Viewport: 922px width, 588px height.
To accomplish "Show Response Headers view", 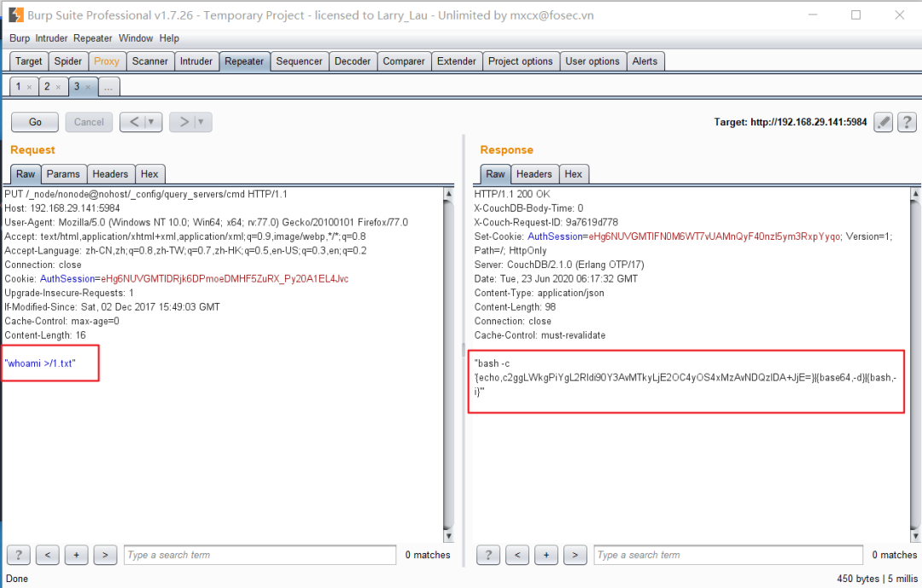I will [534, 174].
